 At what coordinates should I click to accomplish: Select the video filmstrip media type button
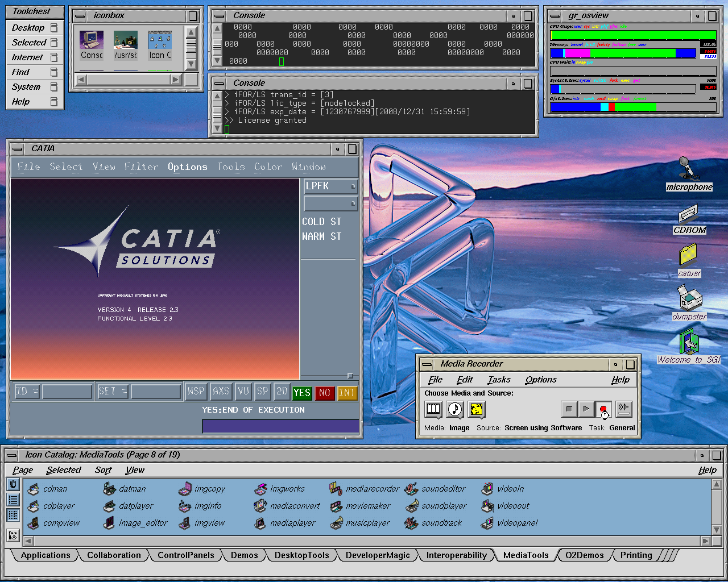pos(433,409)
